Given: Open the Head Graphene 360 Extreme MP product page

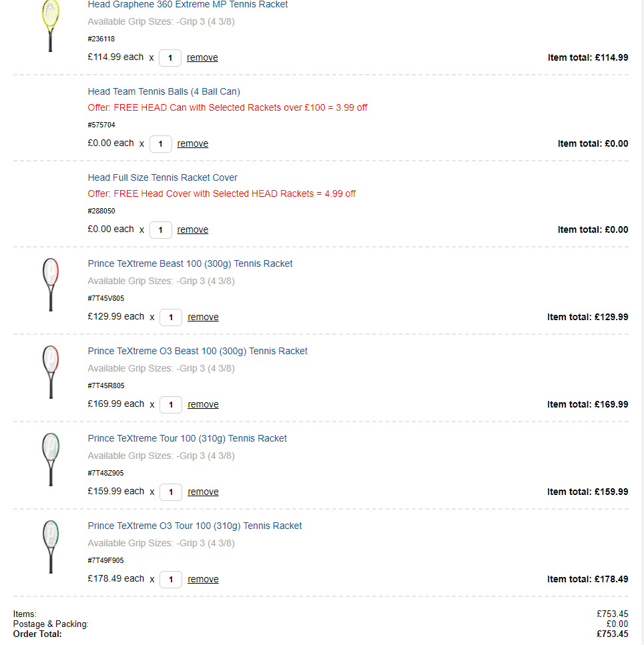Looking at the screenshot, I should [188, 5].
